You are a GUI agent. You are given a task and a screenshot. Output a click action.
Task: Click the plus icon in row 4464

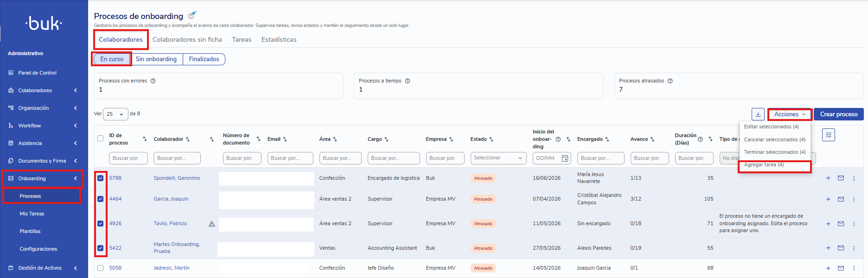(828, 199)
